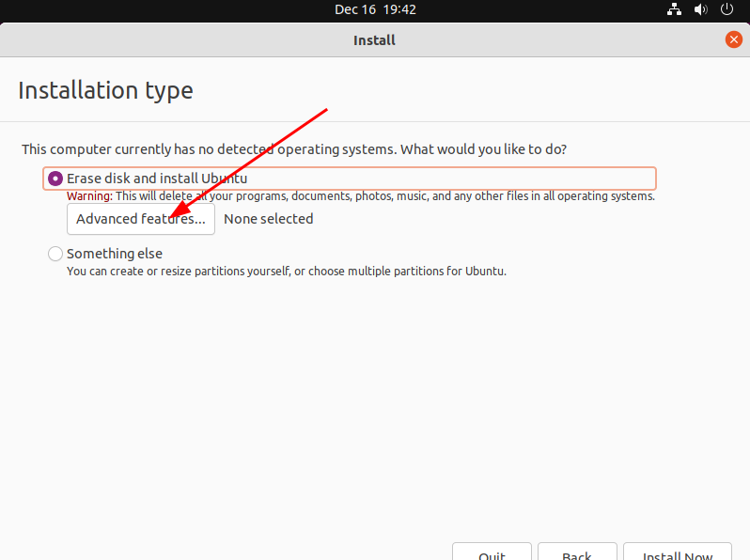The image size is (750, 560).
Task: Open the clock showing Dec 16 19:42
Action: tap(375, 9)
